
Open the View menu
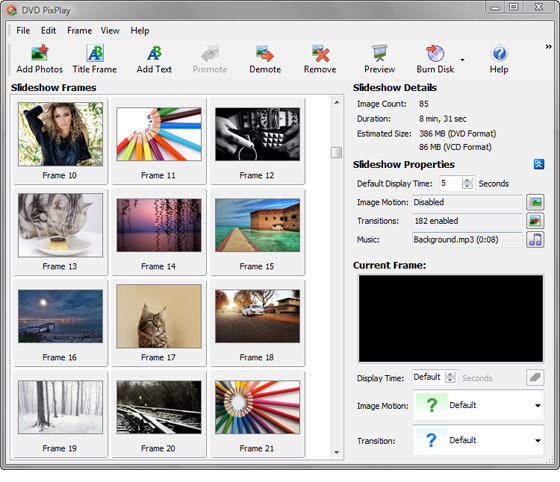pos(110,31)
